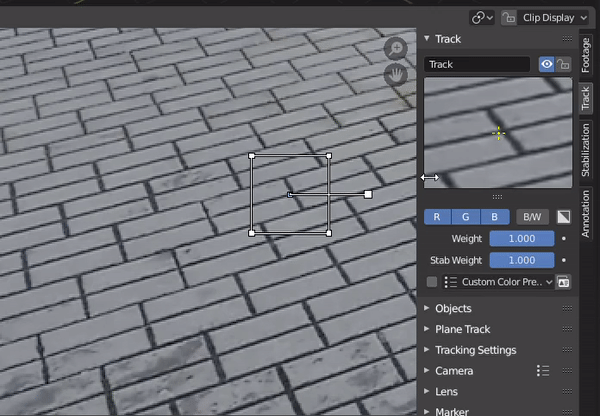Click the zoom view magnifier icon
The image size is (600, 416).
(x=397, y=49)
